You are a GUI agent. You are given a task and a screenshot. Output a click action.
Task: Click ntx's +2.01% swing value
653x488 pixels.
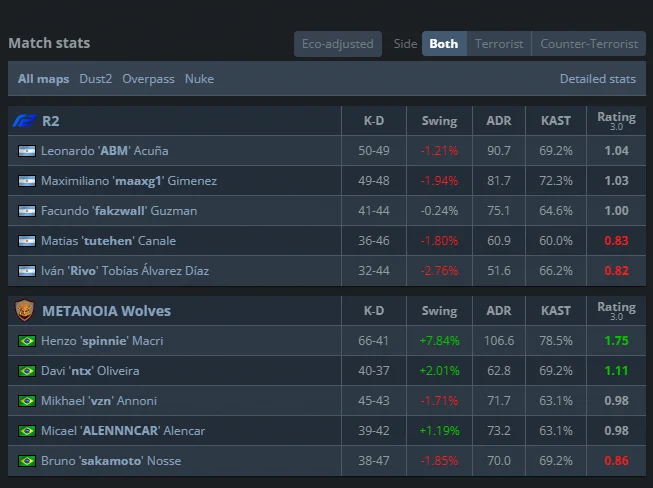(x=439, y=371)
